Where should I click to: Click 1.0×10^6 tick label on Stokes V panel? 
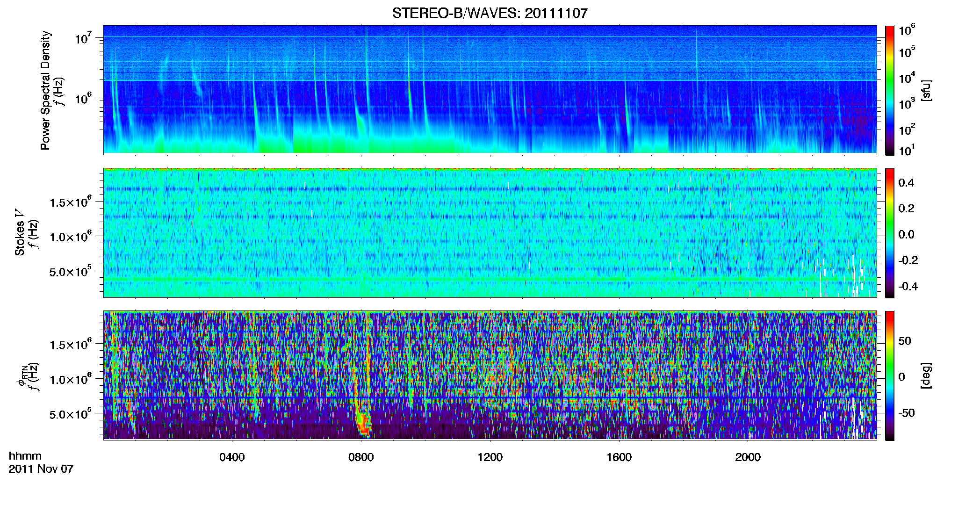point(71,237)
